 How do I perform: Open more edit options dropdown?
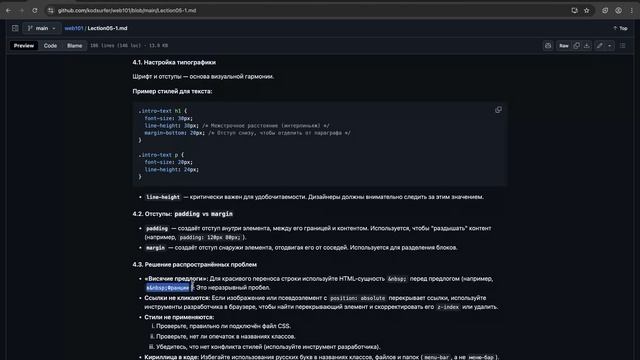[609, 46]
